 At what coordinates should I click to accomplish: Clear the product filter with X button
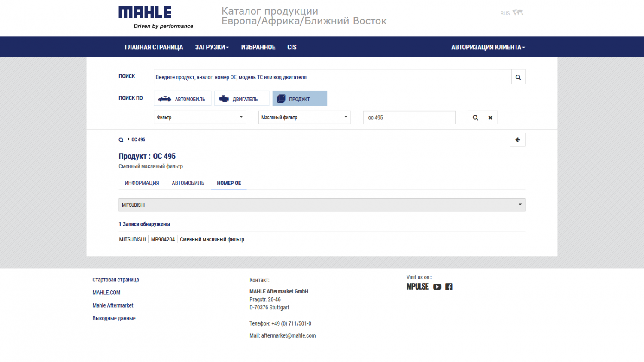click(x=490, y=118)
